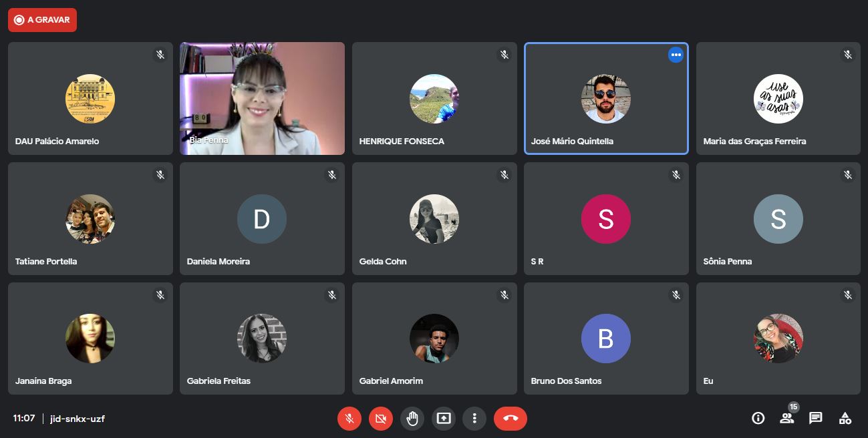Click muted mic icon on Sônia Penna tile
The width and height of the screenshot is (868, 438).
pyautogui.click(x=847, y=175)
